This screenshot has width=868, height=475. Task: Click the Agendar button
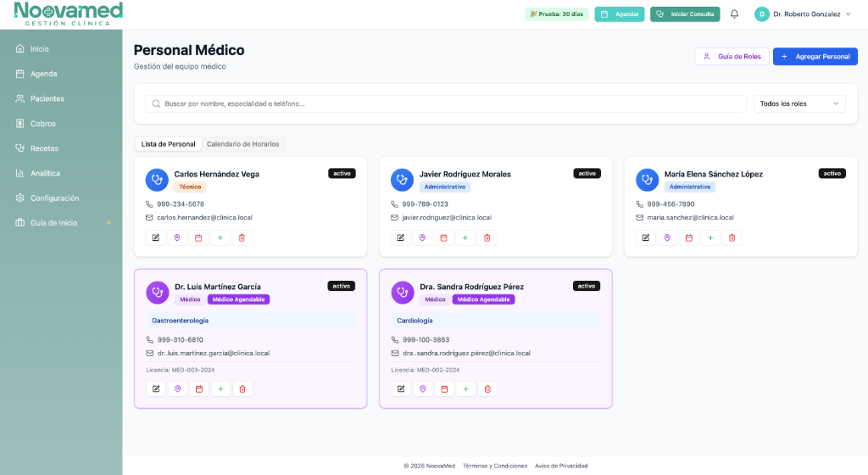620,14
